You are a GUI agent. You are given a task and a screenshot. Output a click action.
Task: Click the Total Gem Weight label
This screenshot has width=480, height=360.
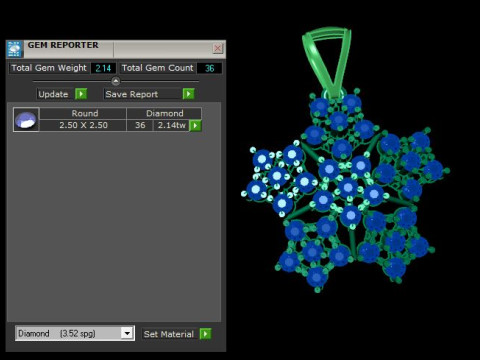click(49, 68)
